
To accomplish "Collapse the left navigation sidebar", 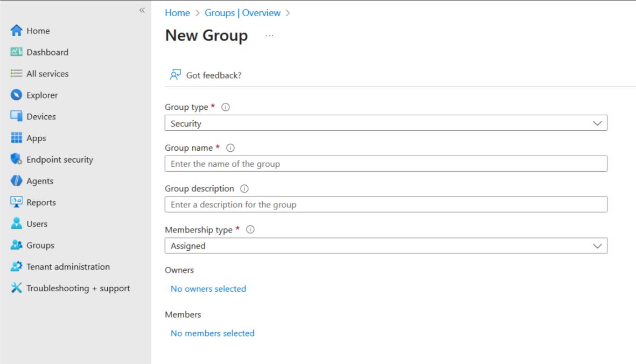I will point(142,10).
